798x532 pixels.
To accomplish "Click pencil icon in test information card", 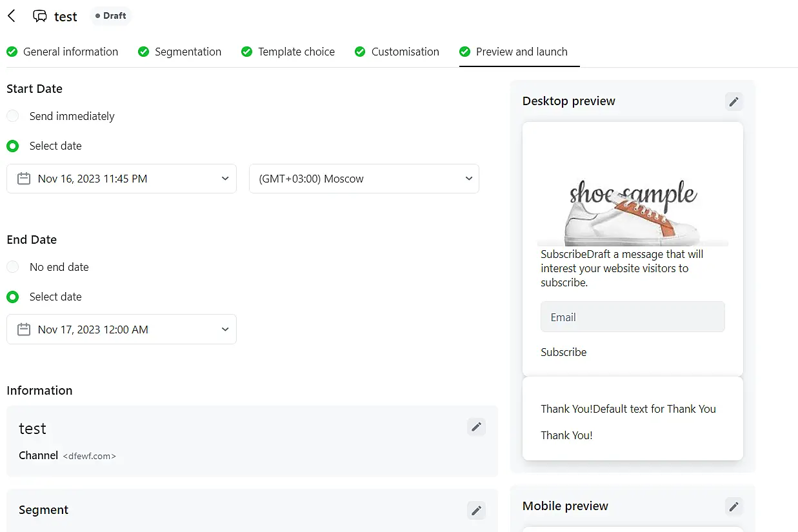I will click(476, 427).
